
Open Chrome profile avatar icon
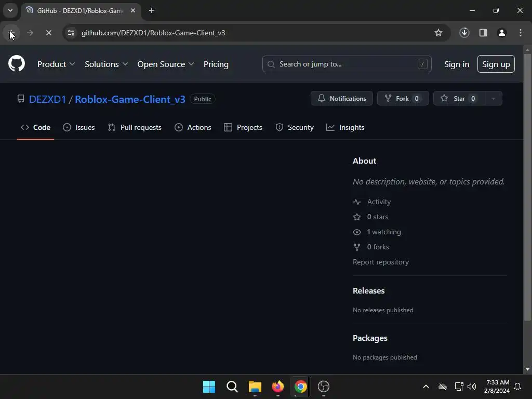tap(502, 33)
